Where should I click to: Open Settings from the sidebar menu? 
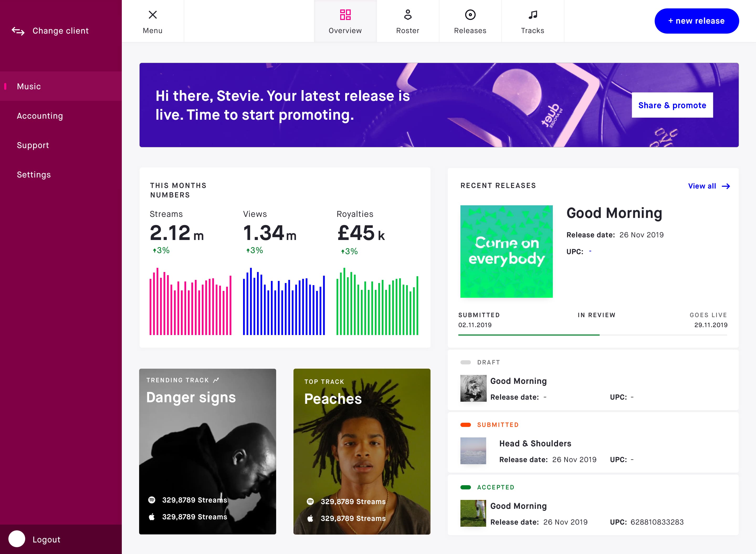point(34,175)
